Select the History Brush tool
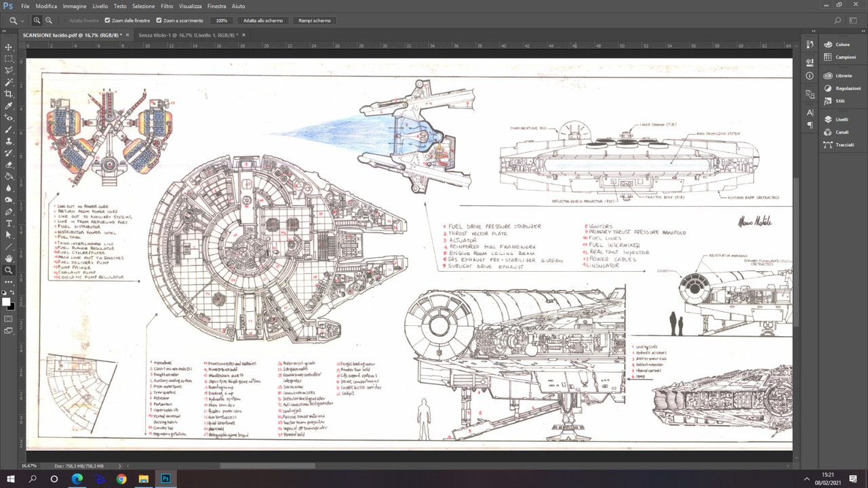This screenshot has height=488, width=868. tap(9, 152)
